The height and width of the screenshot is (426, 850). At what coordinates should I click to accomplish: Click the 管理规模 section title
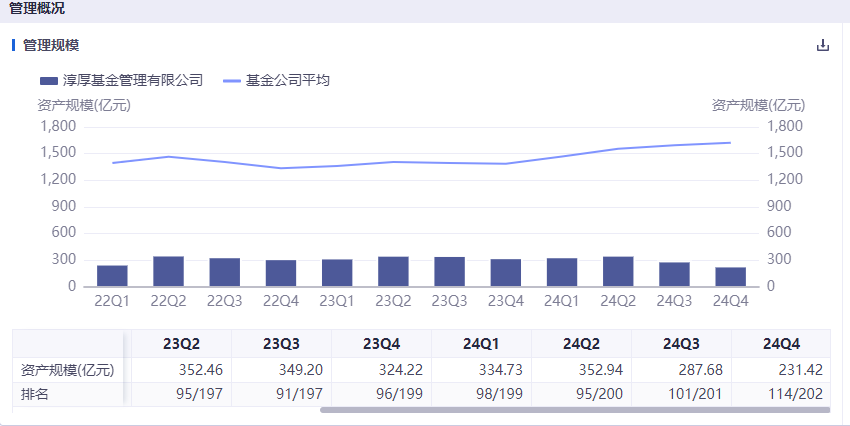pyautogui.click(x=51, y=45)
